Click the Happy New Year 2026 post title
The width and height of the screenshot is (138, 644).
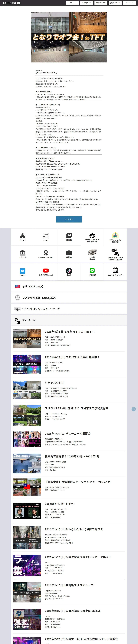[x=46, y=73]
